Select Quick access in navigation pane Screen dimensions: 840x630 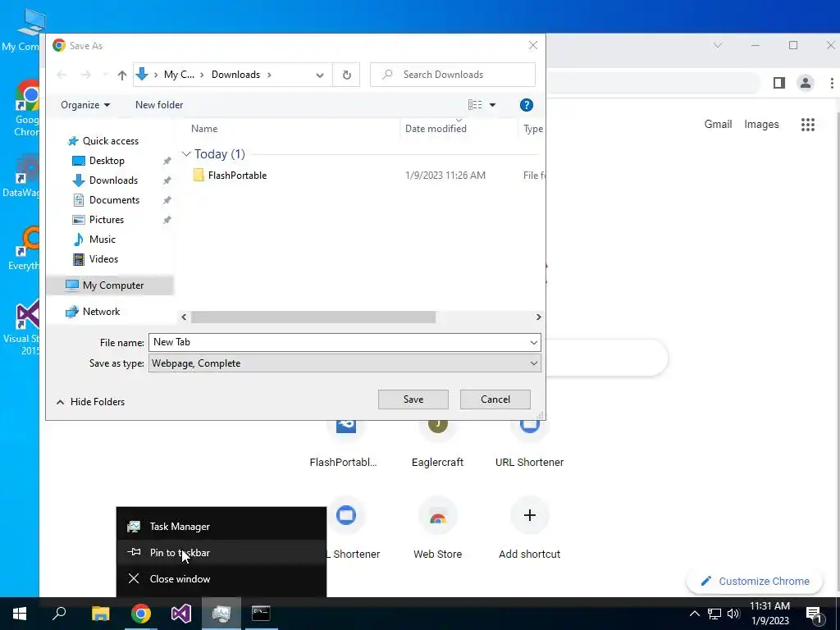(111, 141)
